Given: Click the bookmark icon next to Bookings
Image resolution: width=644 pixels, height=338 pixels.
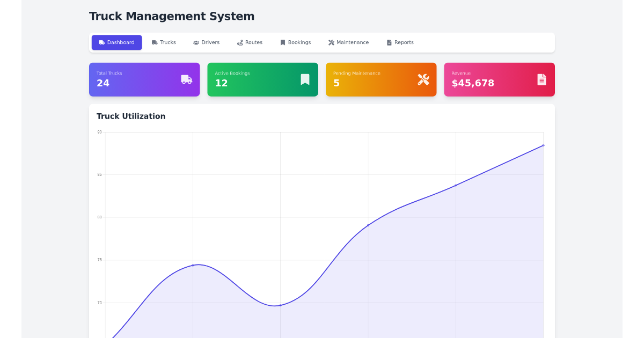Looking at the screenshot, I should pos(283,42).
